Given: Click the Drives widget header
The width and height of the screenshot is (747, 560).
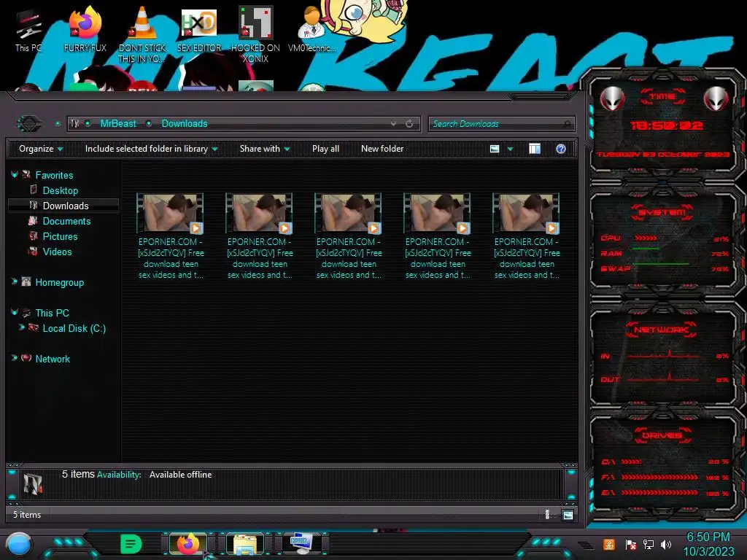Looking at the screenshot, I should click(x=662, y=435).
